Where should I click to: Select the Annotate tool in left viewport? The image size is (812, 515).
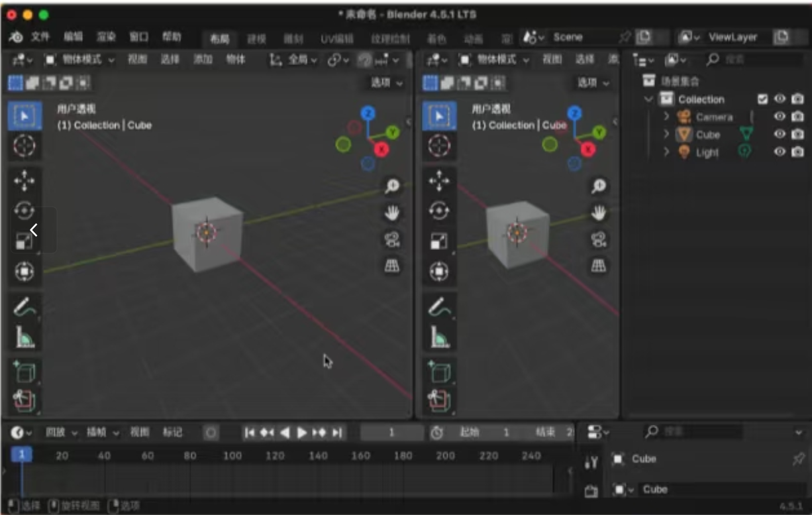coord(25,307)
